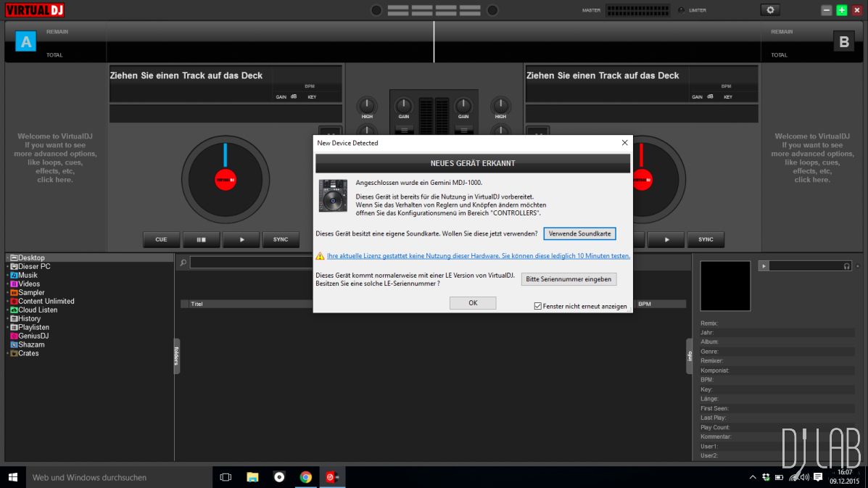The height and width of the screenshot is (488, 868).
Task: Toggle the folders side tab
Action: [176, 356]
